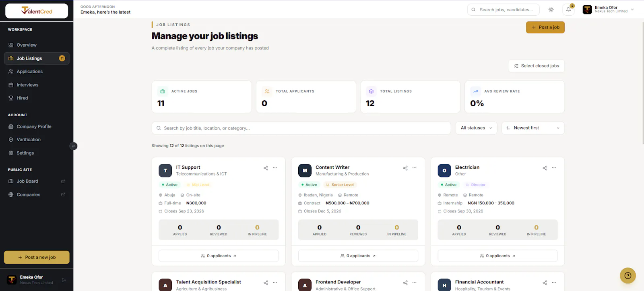The width and height of the screenshot is (644, 291).
Task: Collapse the sidebar with the chevron handle
Action: tap(73, 146)
